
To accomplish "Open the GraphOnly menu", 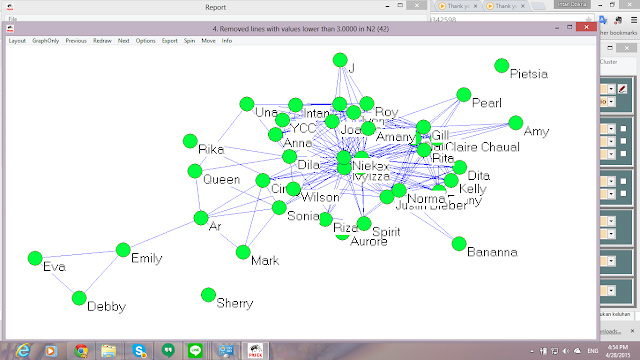I will [46, 41].
